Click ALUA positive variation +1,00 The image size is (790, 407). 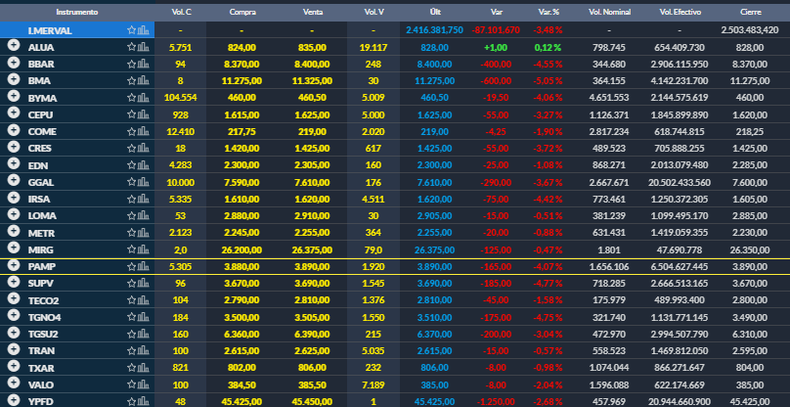(x=496, y=47)
